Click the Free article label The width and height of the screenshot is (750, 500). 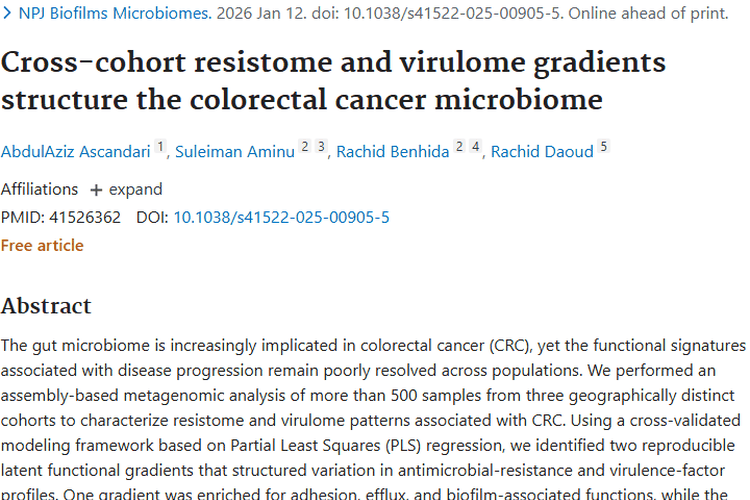point(42,245)
